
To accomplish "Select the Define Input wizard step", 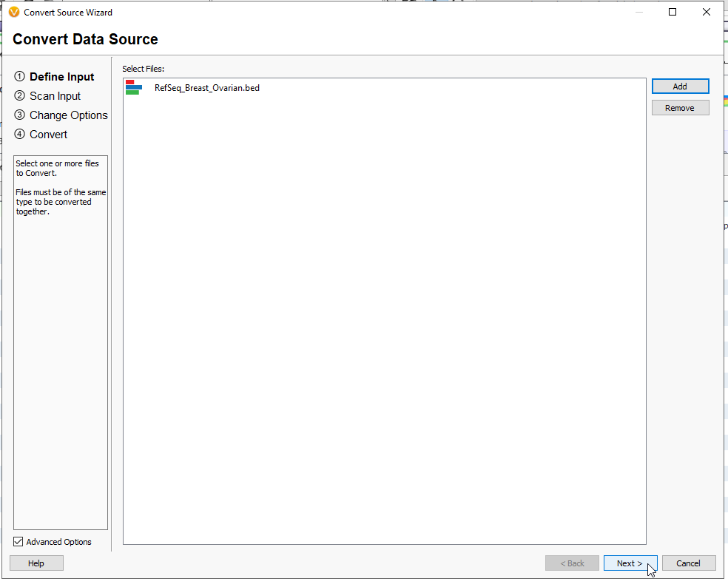I will [x=63, y=76].
